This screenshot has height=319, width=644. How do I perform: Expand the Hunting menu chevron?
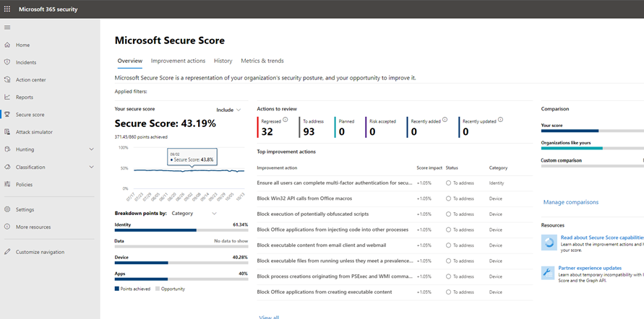(91, 149)
